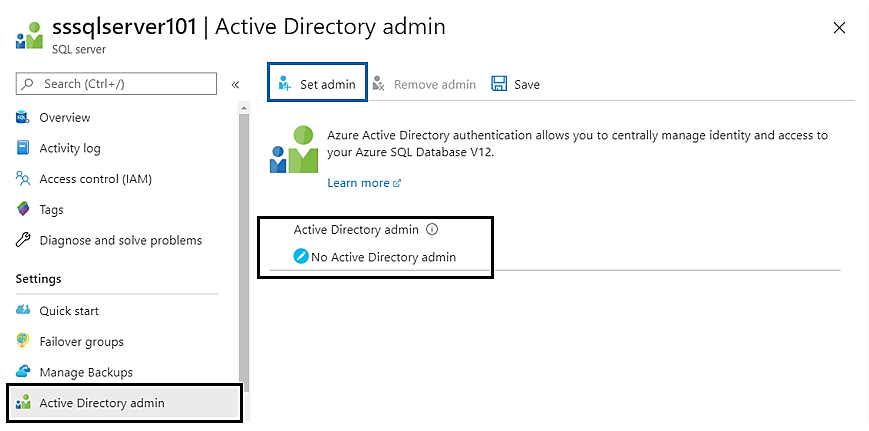This screenshot has height=431, width=869.
Task: Type in the Search (Ctrl+/) box
Action: [120, 84]
